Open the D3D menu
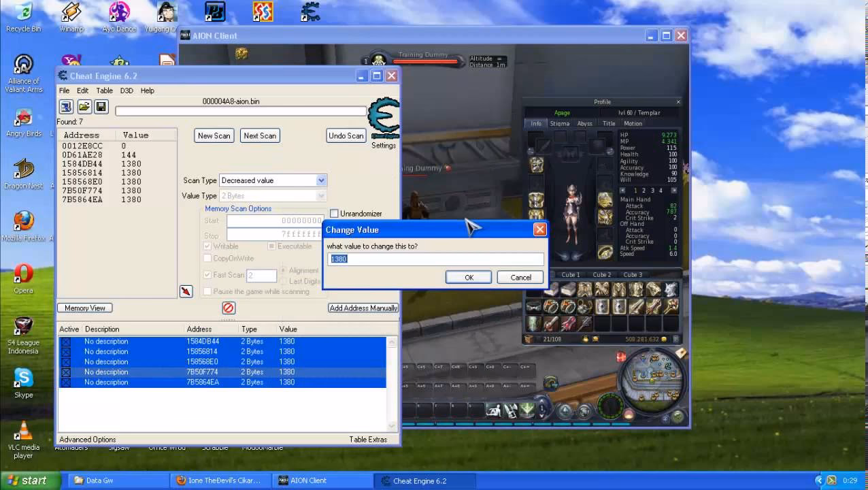 (127, 91)
